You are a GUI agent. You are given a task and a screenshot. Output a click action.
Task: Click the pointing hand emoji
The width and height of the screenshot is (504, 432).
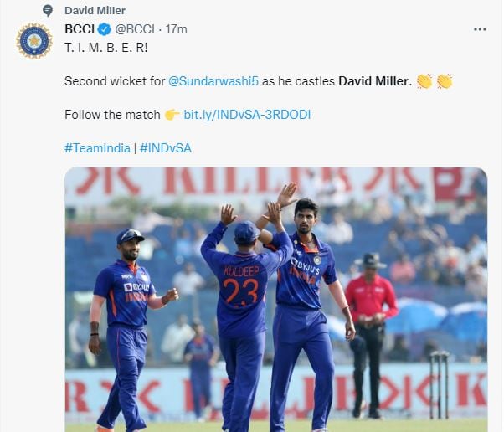pos(172,115)
